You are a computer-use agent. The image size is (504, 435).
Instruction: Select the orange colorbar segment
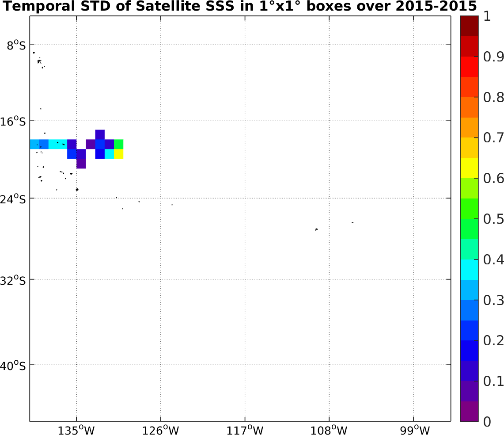pos(469,127)
